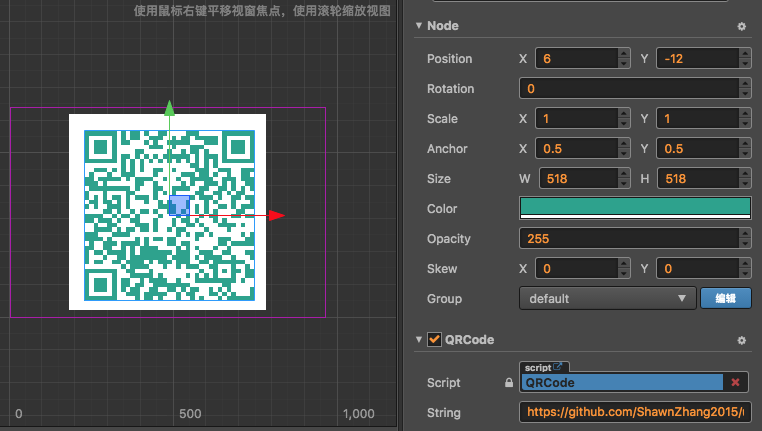Click the Scale Y stepper arrows

[x=745, y=119]
